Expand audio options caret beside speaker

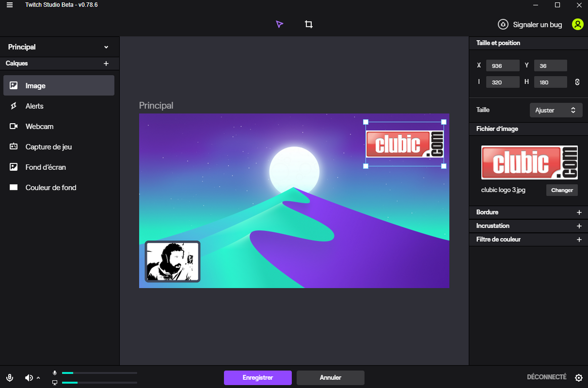(38, 378)
